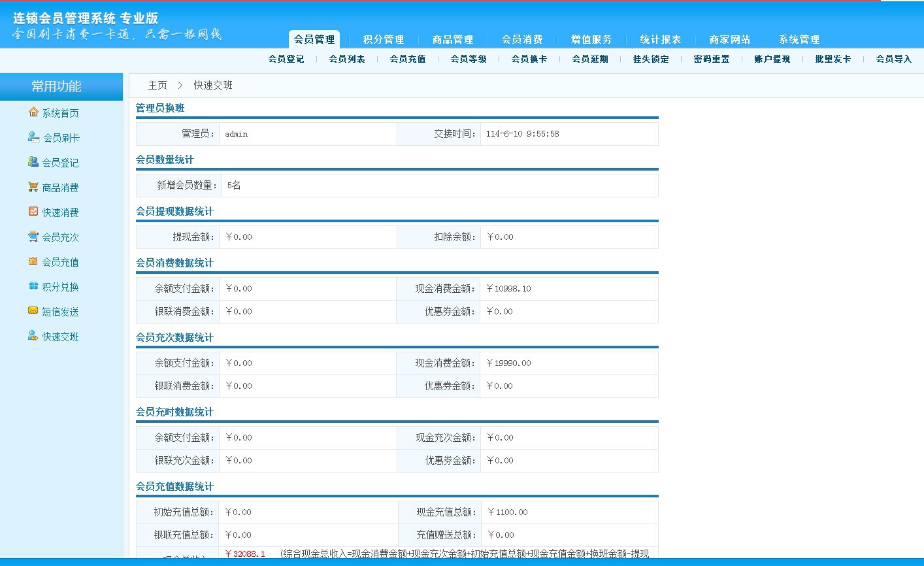Open 会员列表 in the submenu
924x566 pixels.
pyautogui.click(x=347, y=59)
